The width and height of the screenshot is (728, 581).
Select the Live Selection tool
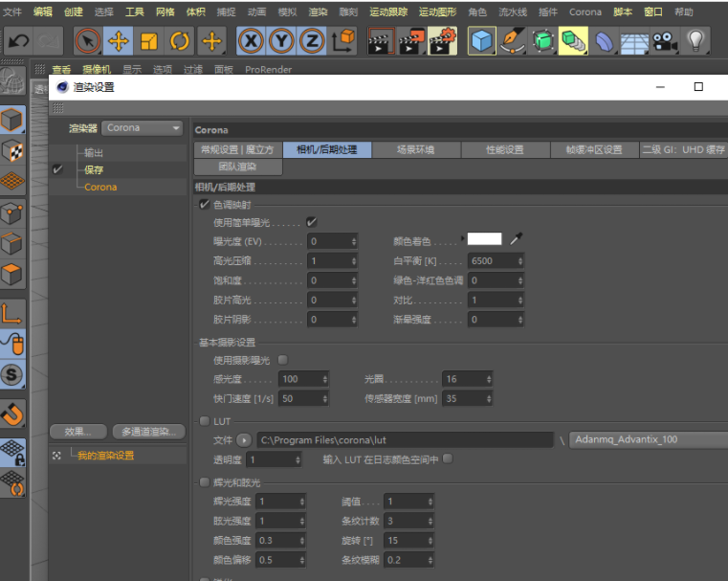88,41
